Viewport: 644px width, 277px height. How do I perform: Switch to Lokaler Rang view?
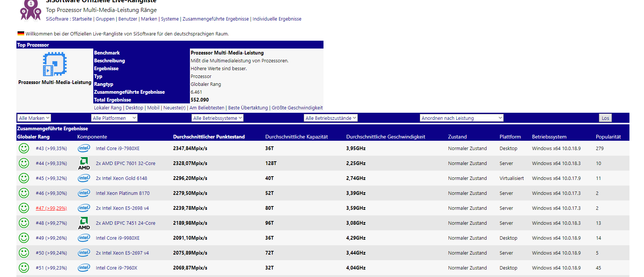(108, 108)
